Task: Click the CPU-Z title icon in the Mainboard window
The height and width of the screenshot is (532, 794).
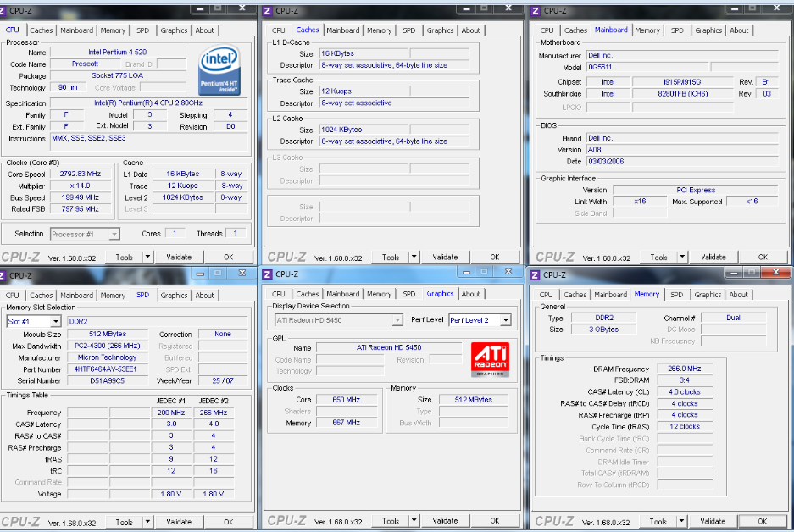Action: point(535,11)
